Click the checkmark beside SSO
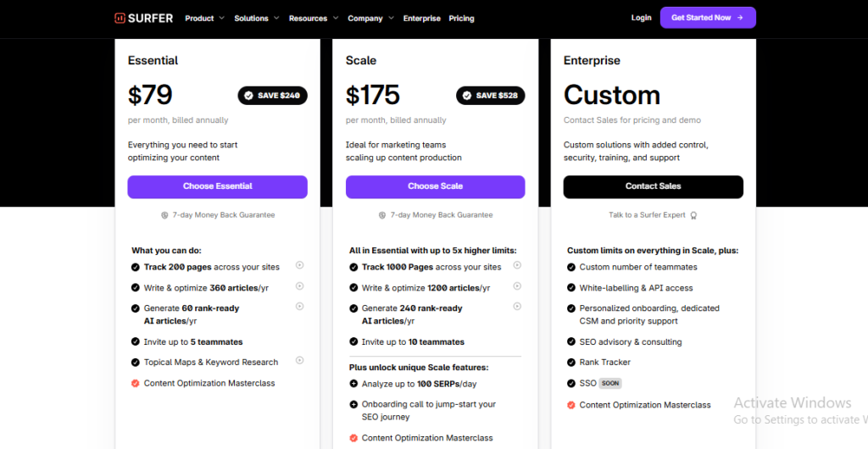 (x=571, y=383)
